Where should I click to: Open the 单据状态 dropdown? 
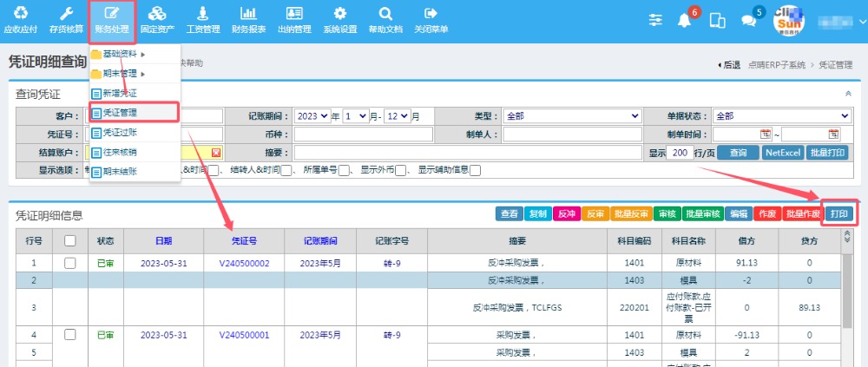click(781, 116)
